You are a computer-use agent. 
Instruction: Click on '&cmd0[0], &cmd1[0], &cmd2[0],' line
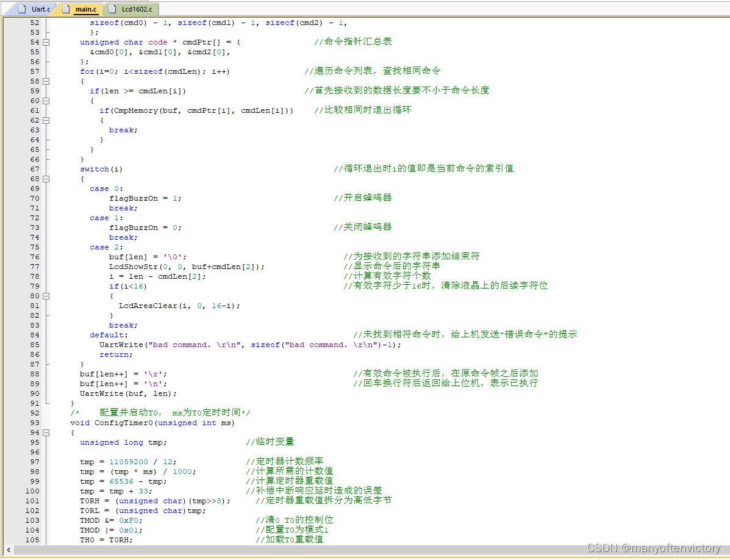[x=160, y=52]
